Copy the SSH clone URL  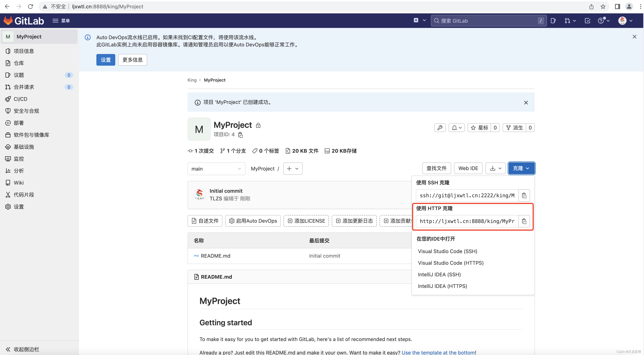[x=524, y=195]
